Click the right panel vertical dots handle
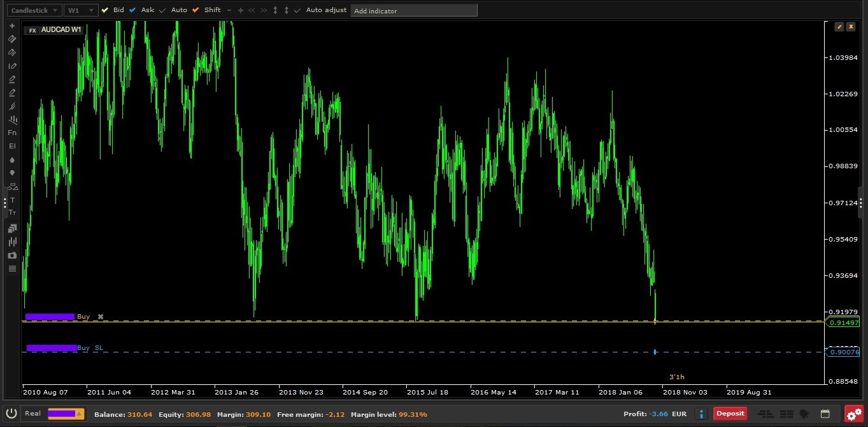Screen dimensions: 868x427 pos(862,203)
